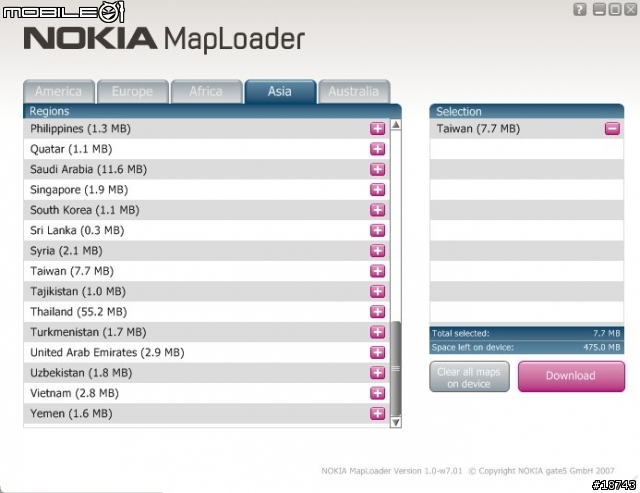The image size is (640, 493).
Task: Add Uzbekistan map using plus icon
Action: (378, 373)
